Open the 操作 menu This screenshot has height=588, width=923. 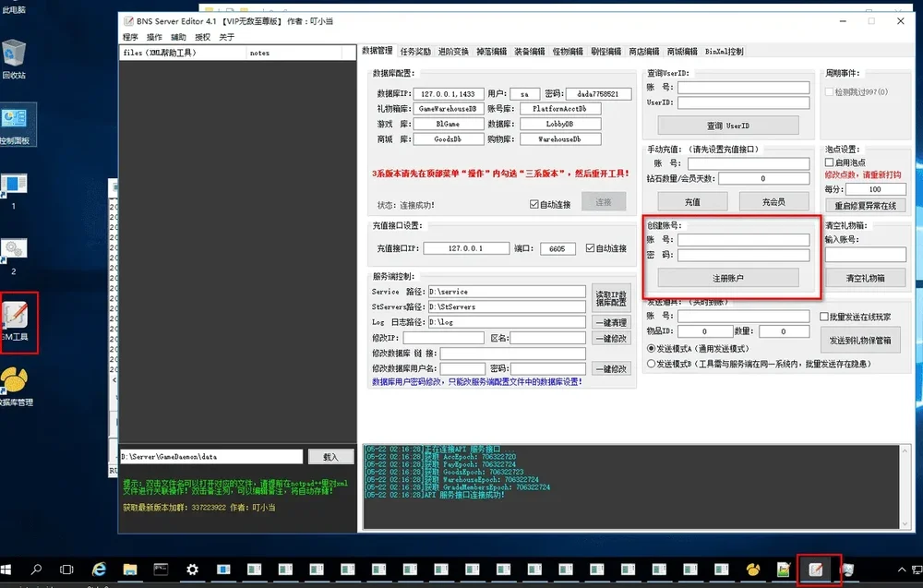tap(154, 37)
